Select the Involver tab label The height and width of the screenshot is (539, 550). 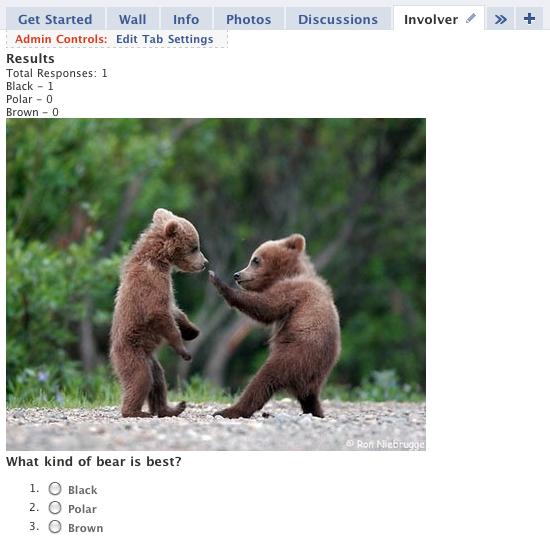coord(431,20)
